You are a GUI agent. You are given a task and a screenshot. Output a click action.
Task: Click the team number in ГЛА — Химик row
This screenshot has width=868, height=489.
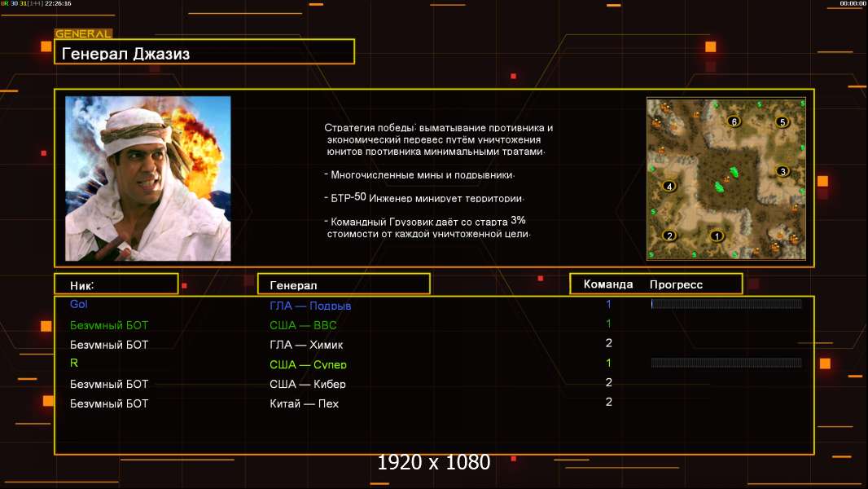(608, 343)
